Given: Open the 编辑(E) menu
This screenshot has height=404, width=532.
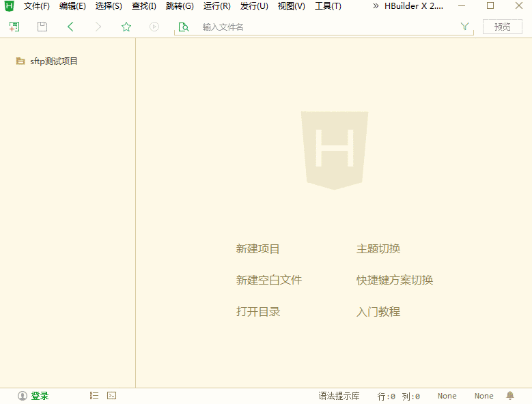Looking at the screenshot, I should 72,6.
